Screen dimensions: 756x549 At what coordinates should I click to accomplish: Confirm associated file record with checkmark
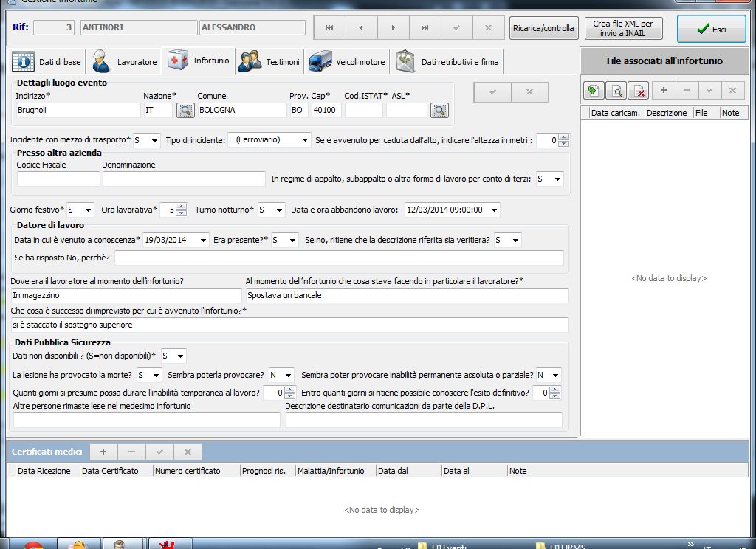click(709, 90)
